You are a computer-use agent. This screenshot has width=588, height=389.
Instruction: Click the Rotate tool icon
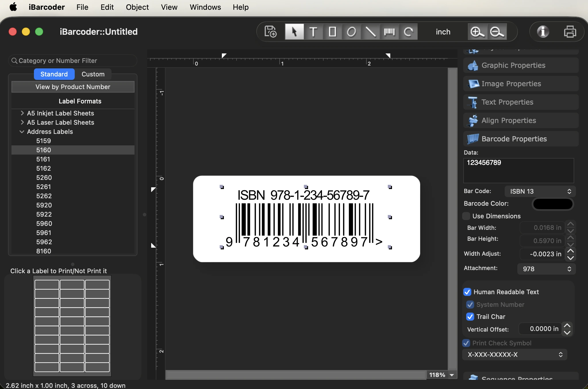[x=408, y=32]
